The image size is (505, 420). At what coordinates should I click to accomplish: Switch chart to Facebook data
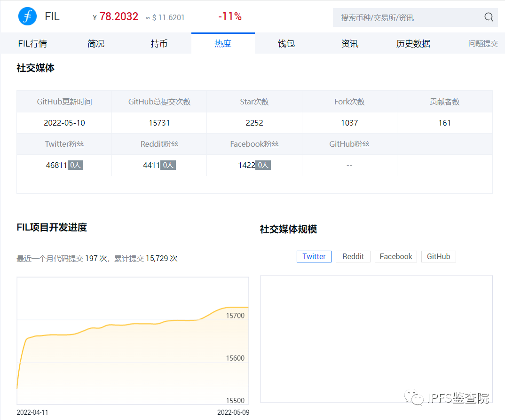coord(395,256)
